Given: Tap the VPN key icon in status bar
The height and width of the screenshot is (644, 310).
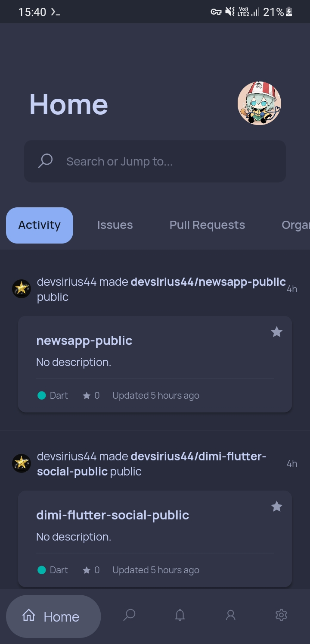Looking at the screenshot, I should click(216, 12).
